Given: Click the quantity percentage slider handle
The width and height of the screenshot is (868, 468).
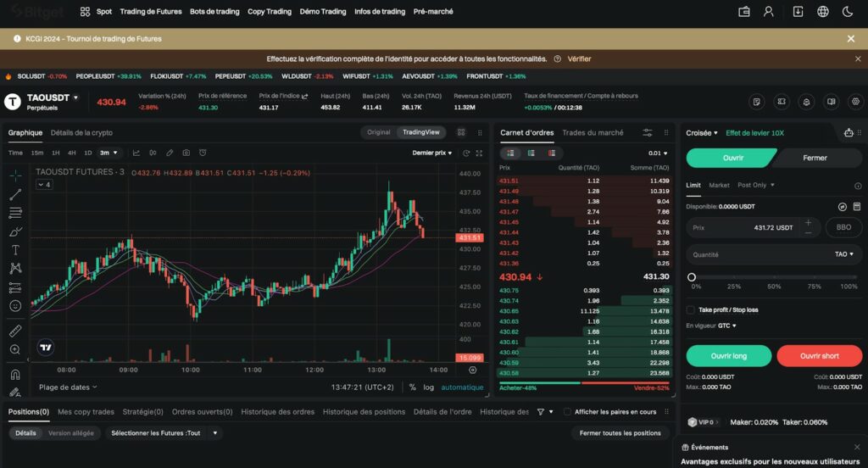Looking at the screenshot, I should [x=692, y=277].
